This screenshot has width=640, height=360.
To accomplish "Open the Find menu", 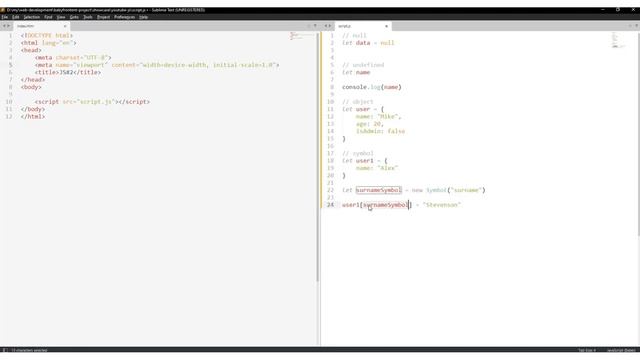I will tap(48, 17).
